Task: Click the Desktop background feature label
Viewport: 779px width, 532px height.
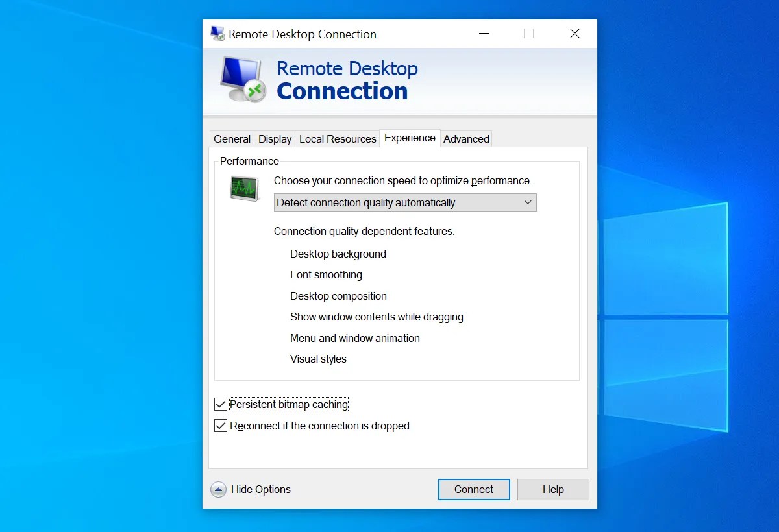Action: [x=338, y=254]
